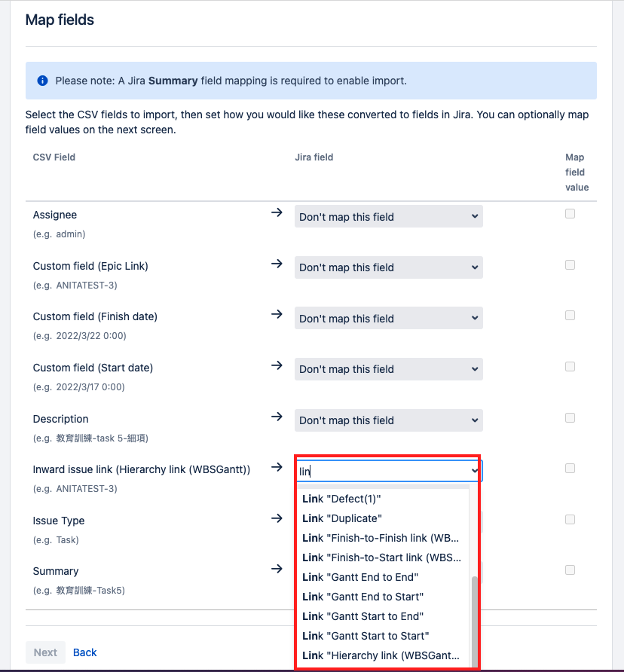Click the "Jira field" column header
Image resolution: width=624 pixels, height=672 pixels.
pyautogui.click(x=314, y=157)
